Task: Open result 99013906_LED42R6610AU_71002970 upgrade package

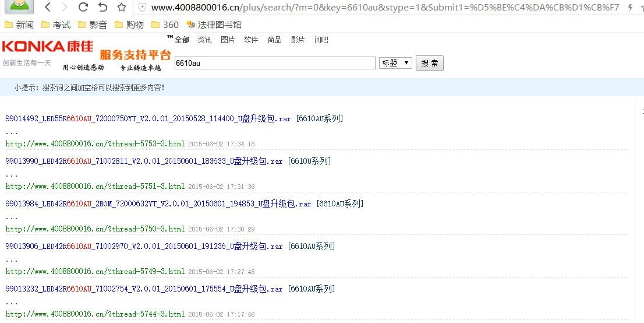Action: click(144, 246)
